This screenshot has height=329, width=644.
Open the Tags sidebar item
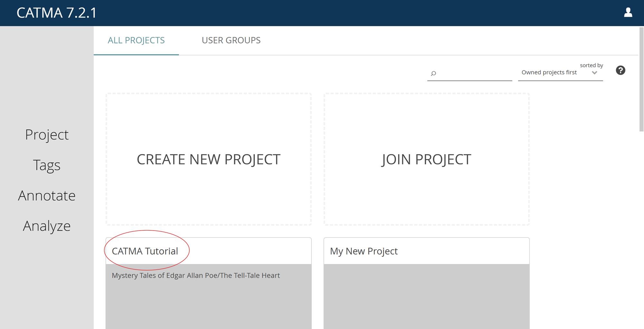pyautogui.click(x=47, y=165)
